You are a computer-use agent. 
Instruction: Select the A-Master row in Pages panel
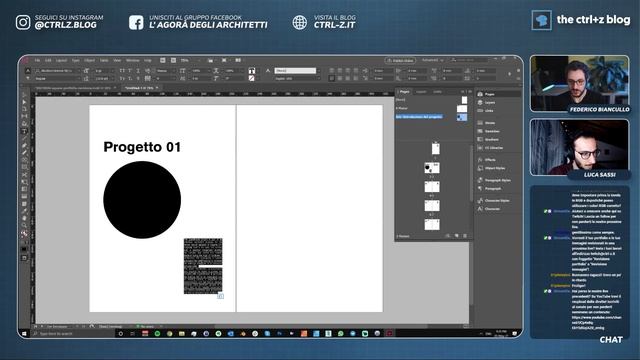[431, 109]
